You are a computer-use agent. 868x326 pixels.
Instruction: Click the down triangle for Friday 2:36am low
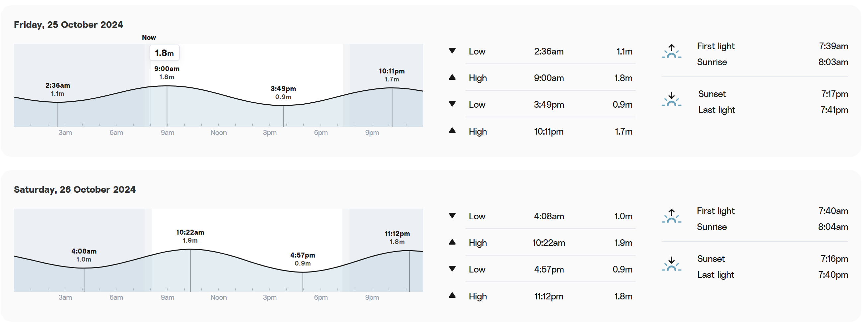(x=452, y=51)
